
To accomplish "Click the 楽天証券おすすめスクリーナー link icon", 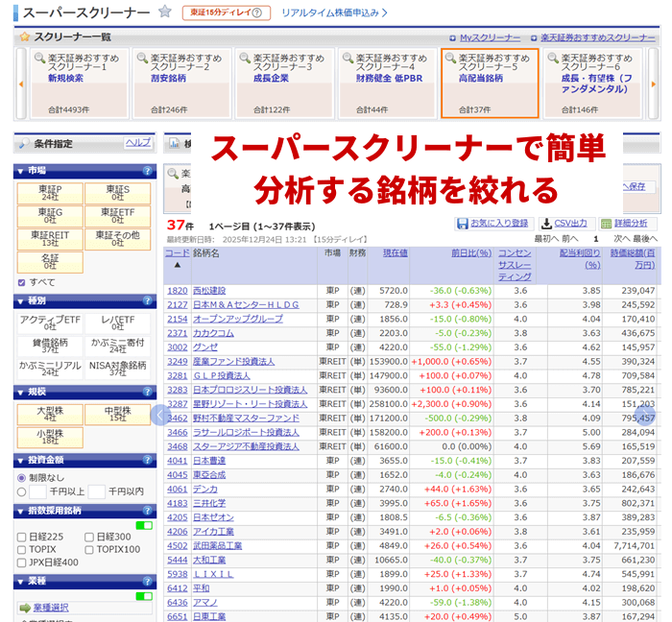I will (534, 38).
